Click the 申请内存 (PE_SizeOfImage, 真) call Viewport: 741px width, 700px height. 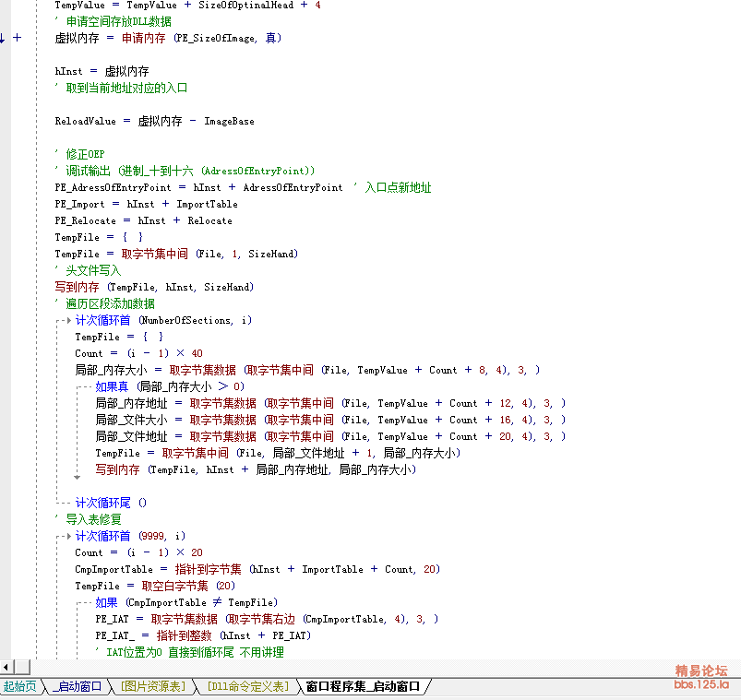[x=201, y=38]
